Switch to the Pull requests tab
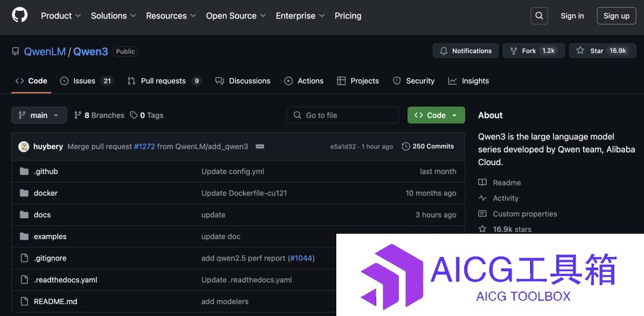Screen dimensions: 644x316 coord(165,81)
